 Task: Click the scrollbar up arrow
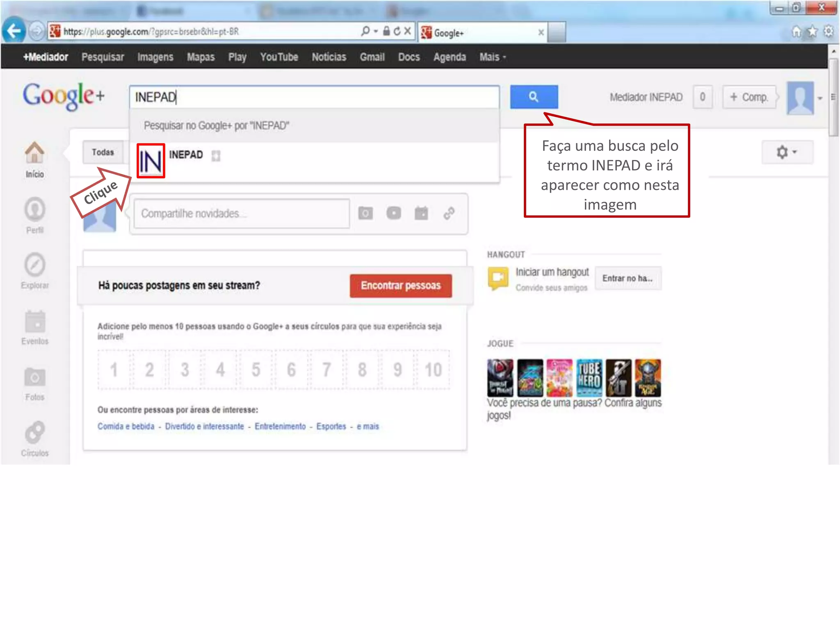[833, 51]
